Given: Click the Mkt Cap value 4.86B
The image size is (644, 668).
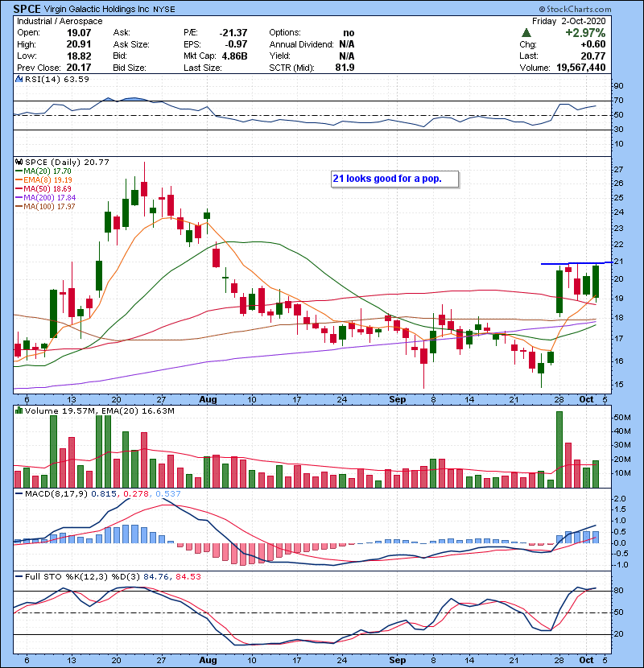Looking at the screenshot, I should [x=235, y=56].
